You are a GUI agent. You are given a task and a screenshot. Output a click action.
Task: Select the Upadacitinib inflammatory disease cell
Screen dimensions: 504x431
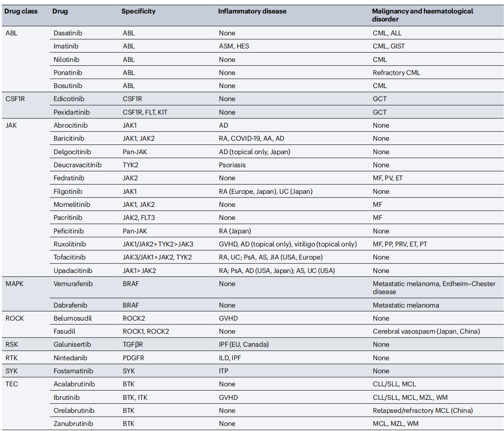coord(277,271)
